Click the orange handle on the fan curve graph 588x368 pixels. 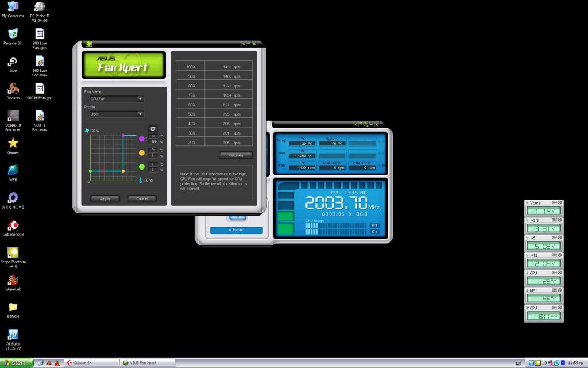tap(123, 171)
